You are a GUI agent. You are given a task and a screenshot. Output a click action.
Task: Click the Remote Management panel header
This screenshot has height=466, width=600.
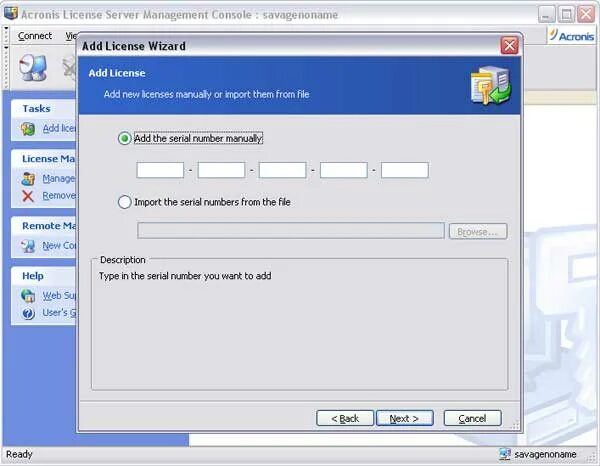44,226
